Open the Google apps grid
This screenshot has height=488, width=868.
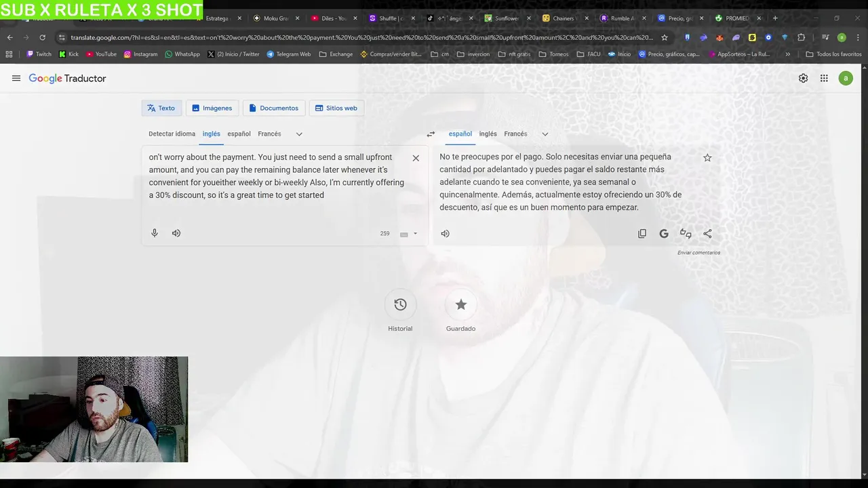pyautogui.click(x=824, y=79)
